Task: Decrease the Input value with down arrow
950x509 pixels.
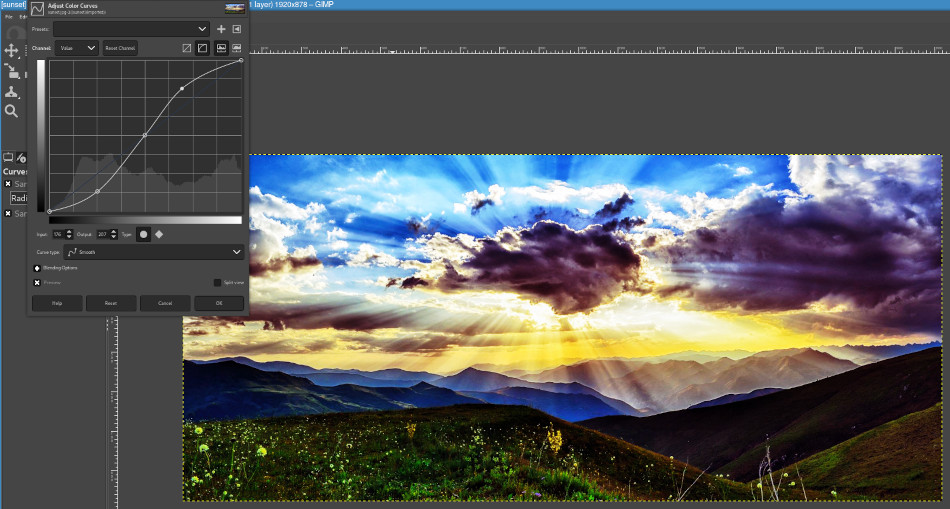Action: [69, 236]
